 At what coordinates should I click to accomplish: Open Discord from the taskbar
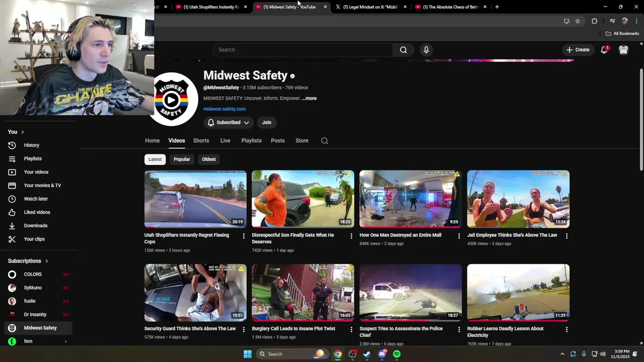[x=382, y=354]
